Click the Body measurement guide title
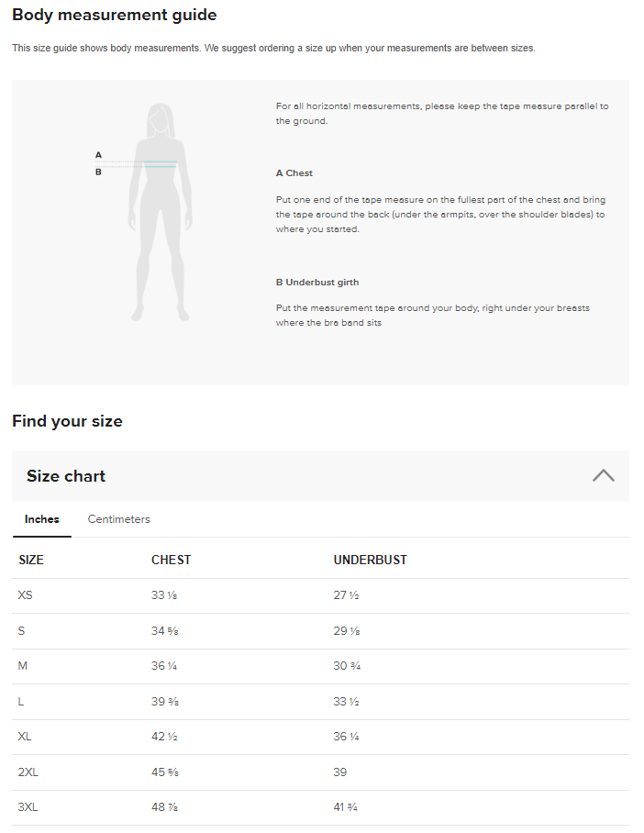Image resolution: width=644 pixels, height=833 pixels. (115, 16)
